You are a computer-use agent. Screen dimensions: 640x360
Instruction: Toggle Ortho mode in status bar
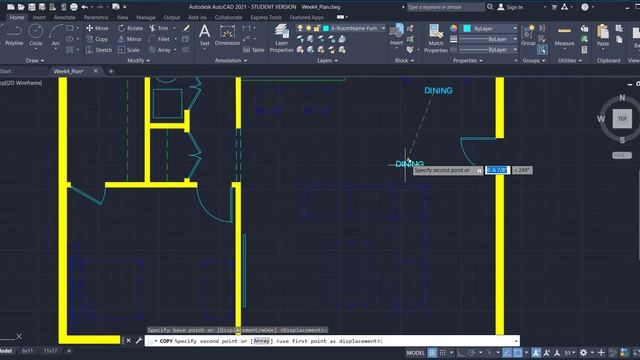(461, 353)
